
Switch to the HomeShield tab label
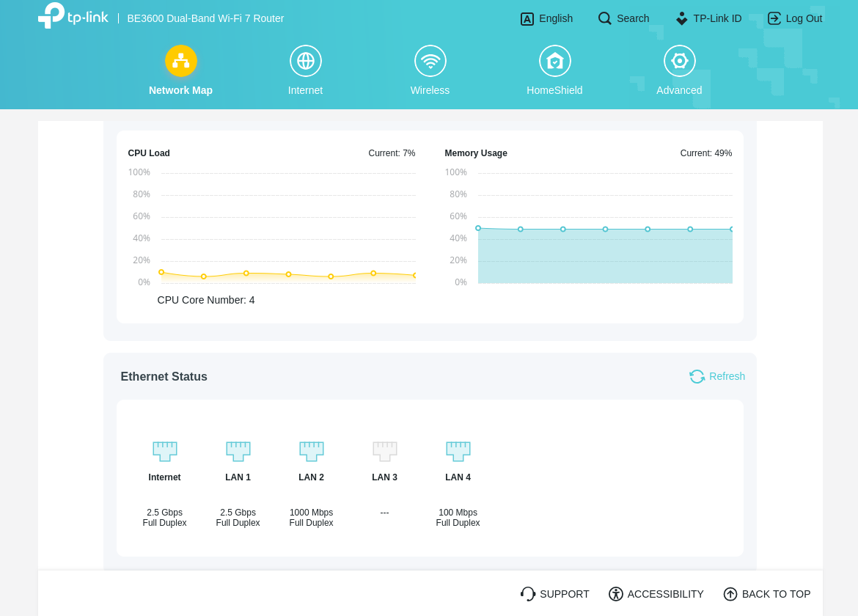click(x=554, y=90)
